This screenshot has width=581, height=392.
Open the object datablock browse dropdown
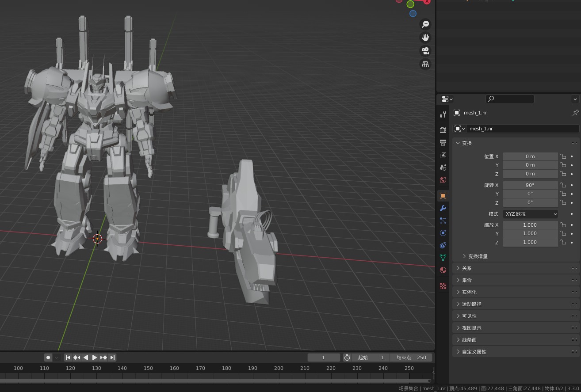(460, 129)
